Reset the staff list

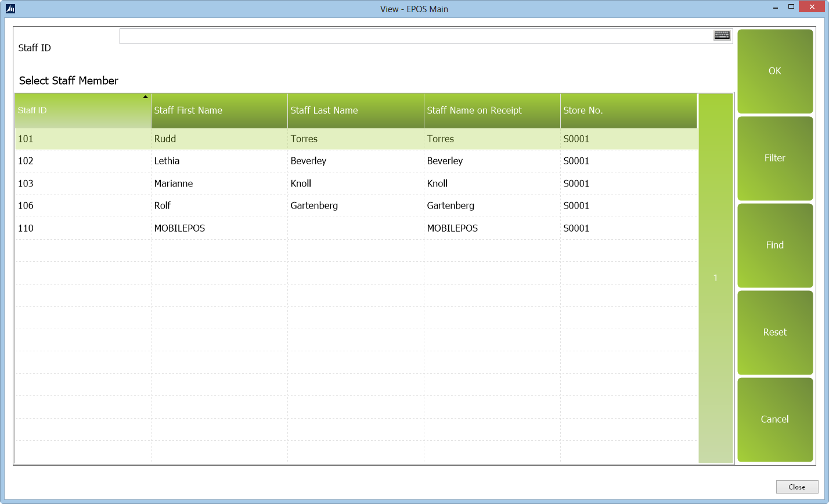(x=774, y=332)
